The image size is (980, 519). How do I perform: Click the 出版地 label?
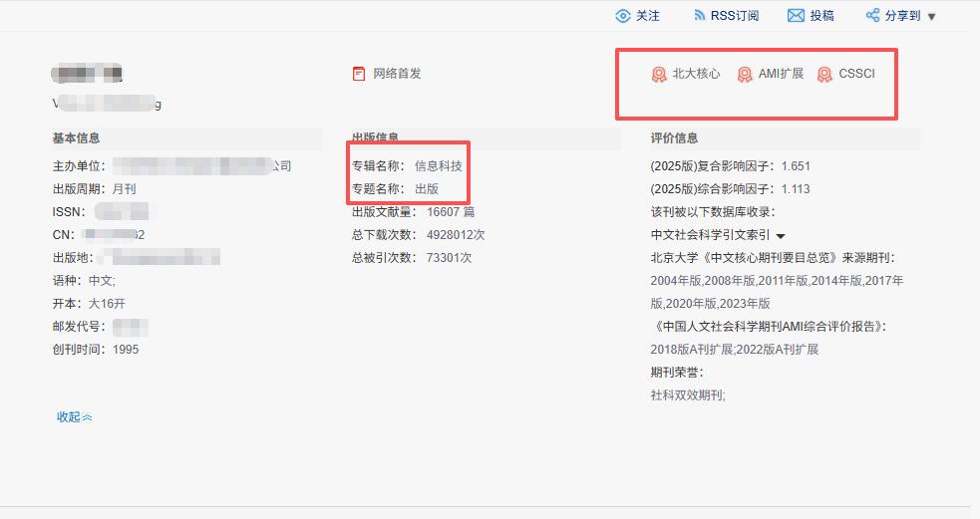click(x=73, y=257)
